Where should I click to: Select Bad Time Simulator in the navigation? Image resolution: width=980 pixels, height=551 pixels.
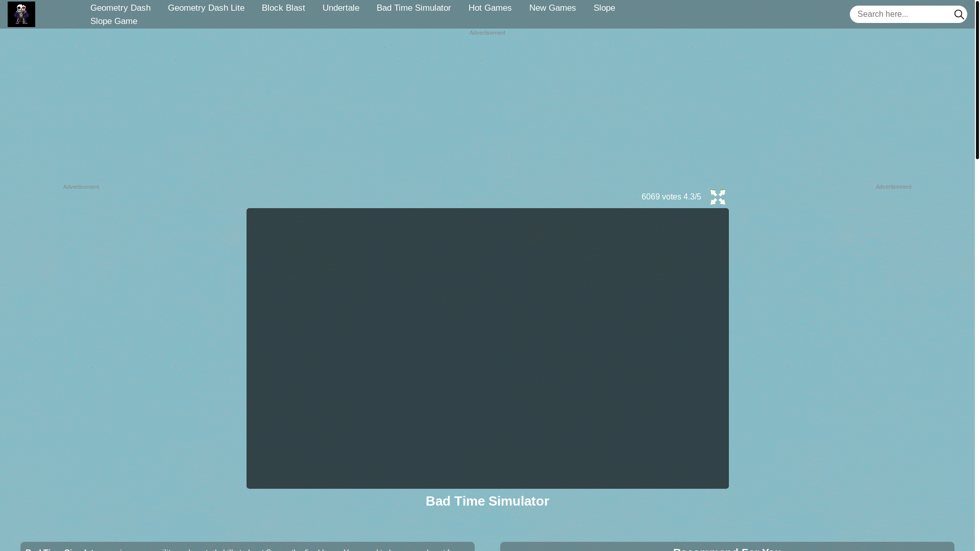(x=414, y=8)
